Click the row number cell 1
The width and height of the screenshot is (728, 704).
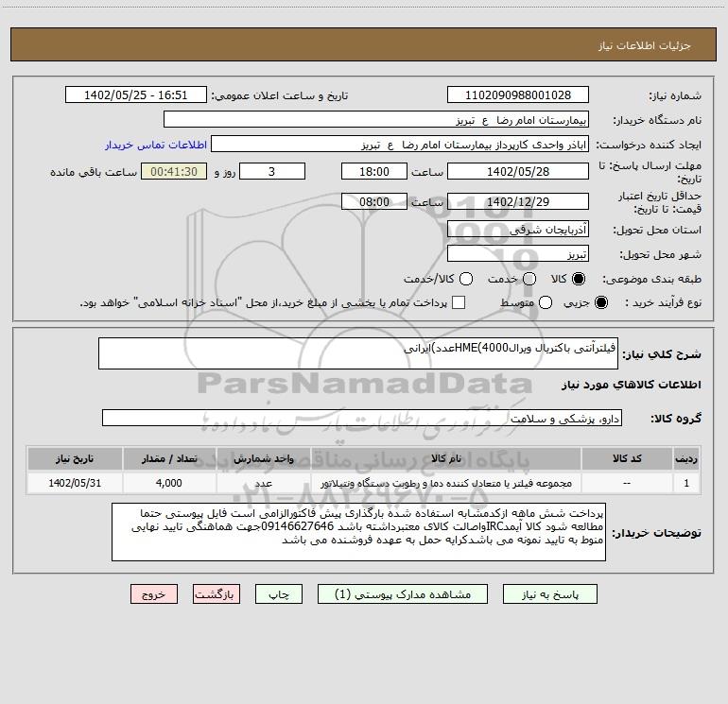(x=686, y=483)
